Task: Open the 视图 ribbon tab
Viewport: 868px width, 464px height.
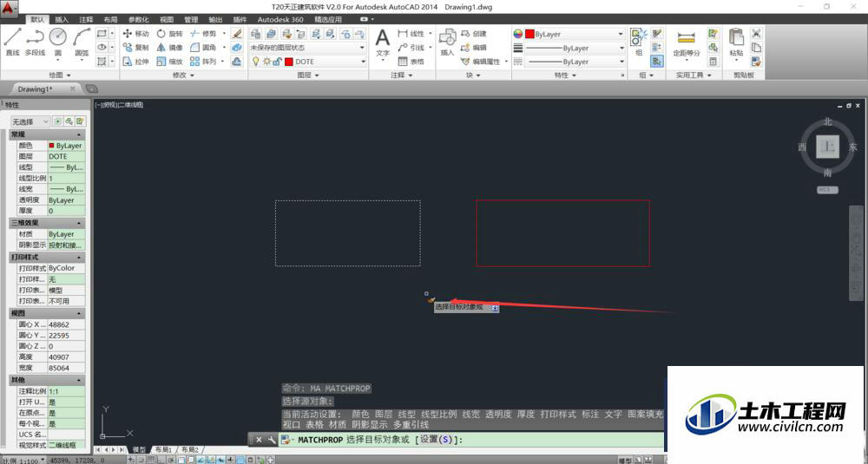Action: pyautogui.click(x=166, y=19)
